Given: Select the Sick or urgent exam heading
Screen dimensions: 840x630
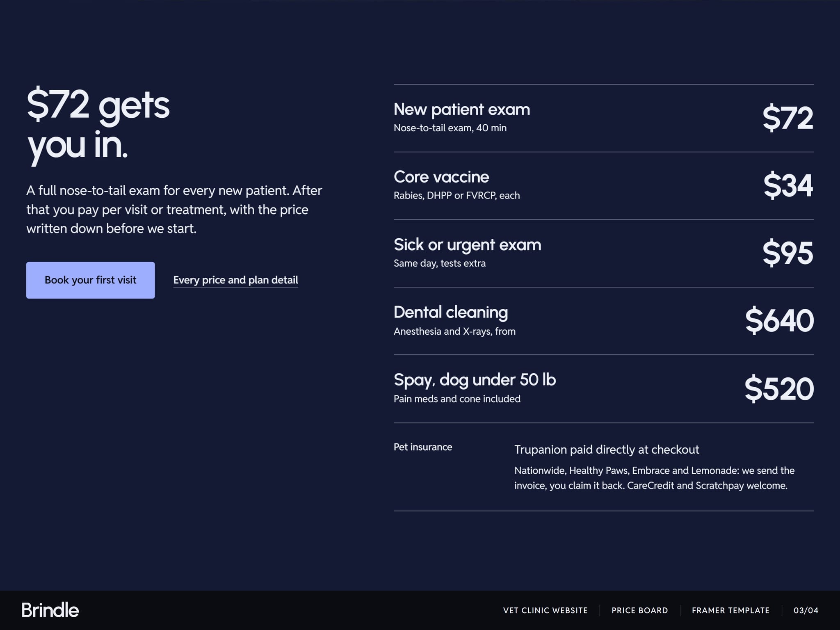Looking at the screenshot, I should pos(468,245).
